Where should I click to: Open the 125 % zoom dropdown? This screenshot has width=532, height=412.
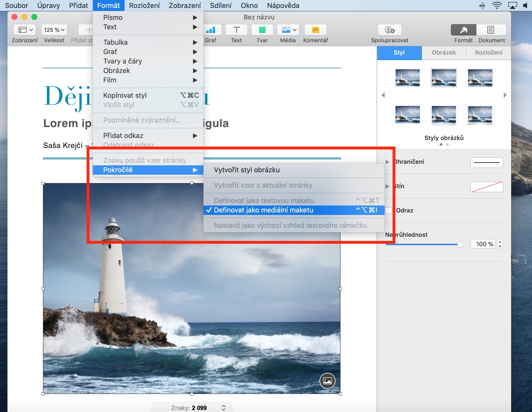54,30
